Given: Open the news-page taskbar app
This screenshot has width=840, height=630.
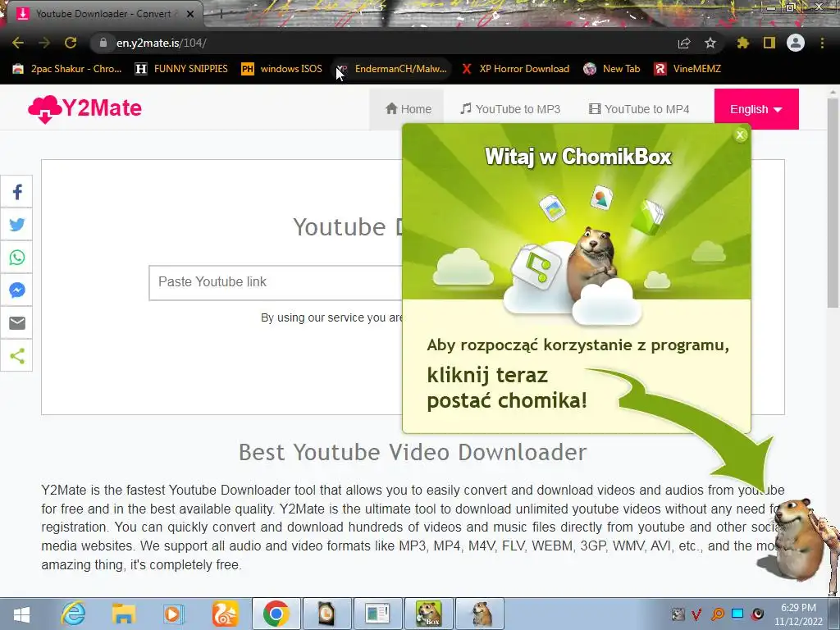Looking at the screenshot, I should (x=377, y=614).
